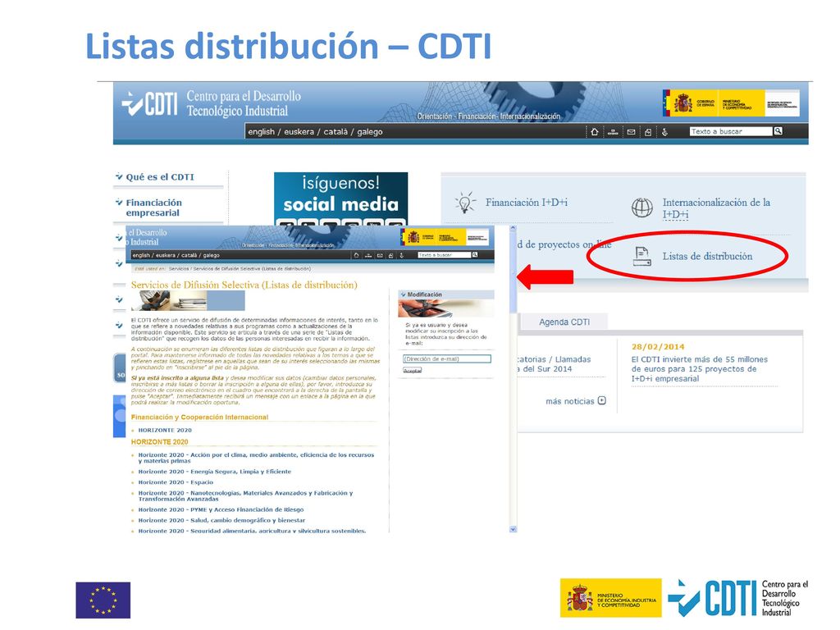The width and height of the screenshot is (840, 630).
Task: Open the HORIZONTE 2020 bullet link under Financiación y Cooperación Internacional
Action: 165,430
